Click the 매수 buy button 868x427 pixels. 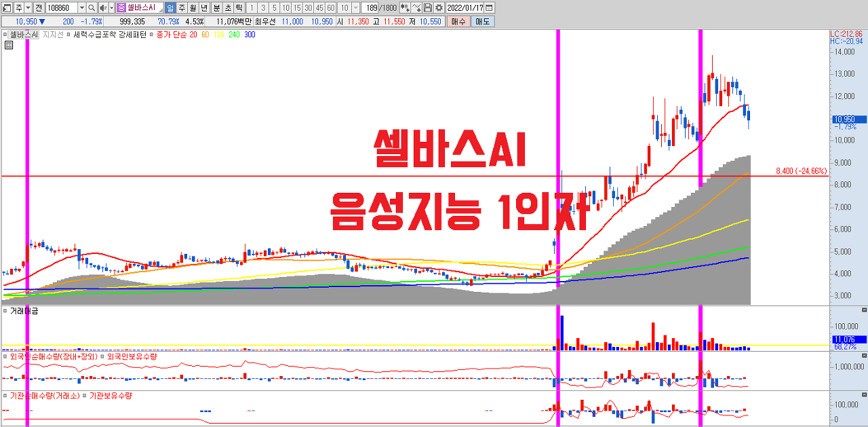[459, 21]
